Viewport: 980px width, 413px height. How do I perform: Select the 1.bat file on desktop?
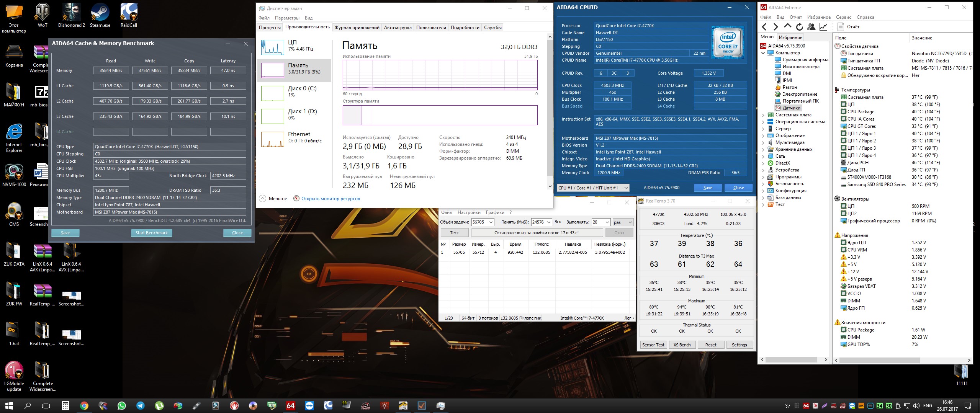(x=14, y=334)
